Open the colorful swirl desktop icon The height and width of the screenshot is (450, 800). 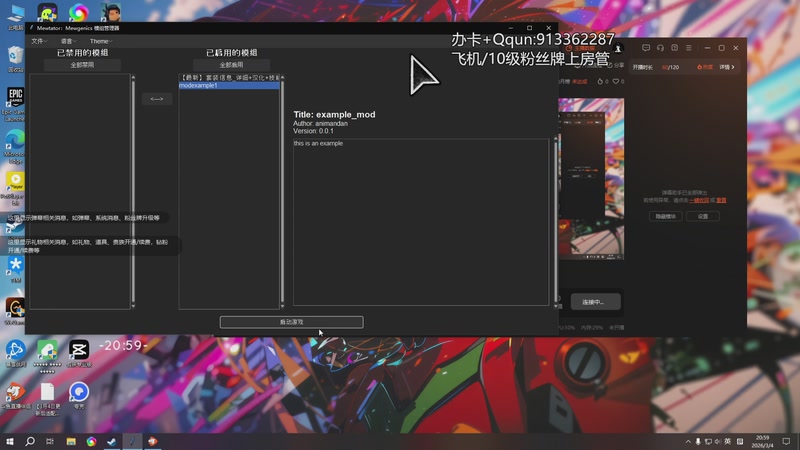point(79,13)
